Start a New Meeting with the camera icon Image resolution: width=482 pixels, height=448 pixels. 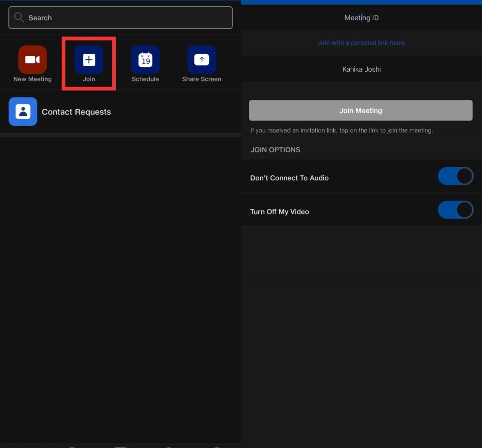coord(32,59)
